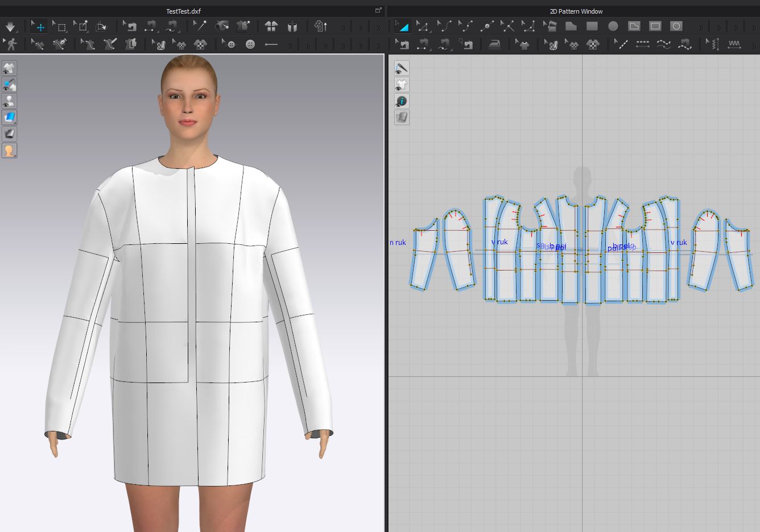The height and width of the screenshot is (532, 760).
Task: Activate the Steam iron tool
Action: [x=494, y=44]
